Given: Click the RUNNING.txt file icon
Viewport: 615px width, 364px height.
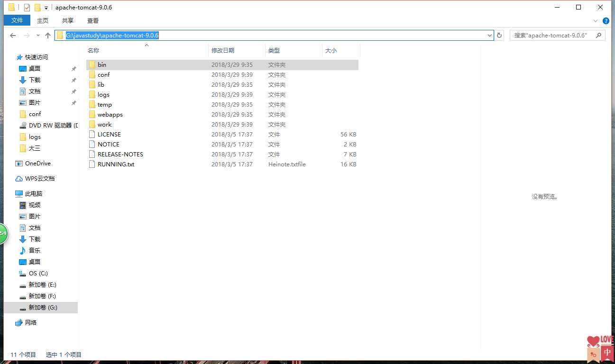Looking at the screenshot, I should click(92, 164).
